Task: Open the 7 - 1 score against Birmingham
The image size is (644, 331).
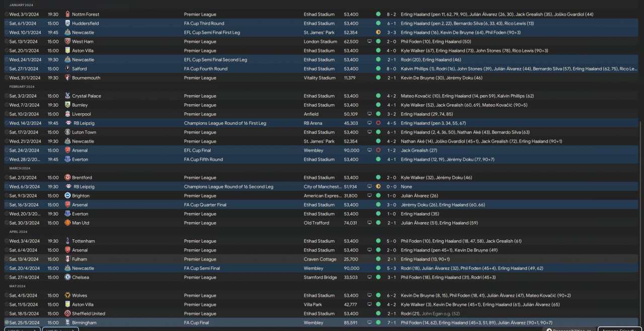Action: pyautogui.click(x=391, y=323)
